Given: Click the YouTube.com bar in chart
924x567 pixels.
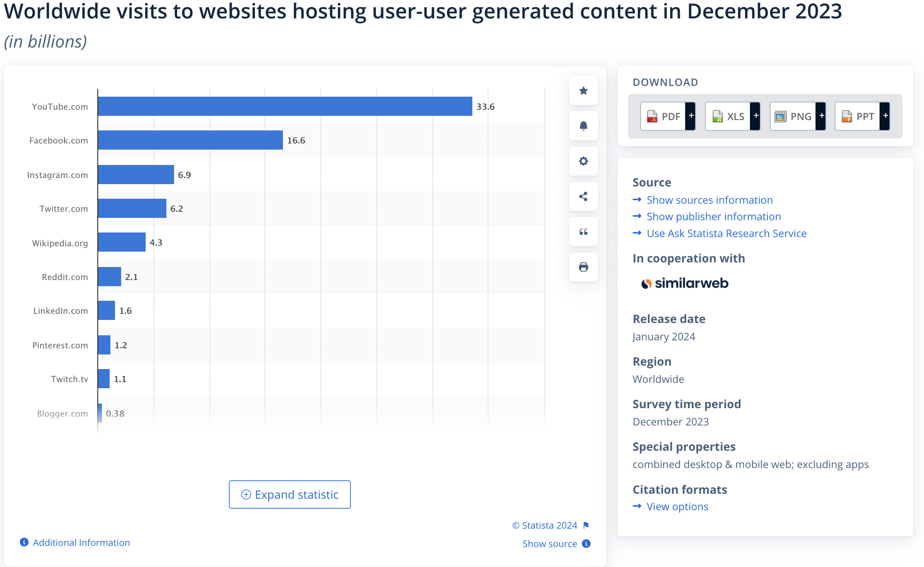Looking at the screenshot, I should 285,106.
